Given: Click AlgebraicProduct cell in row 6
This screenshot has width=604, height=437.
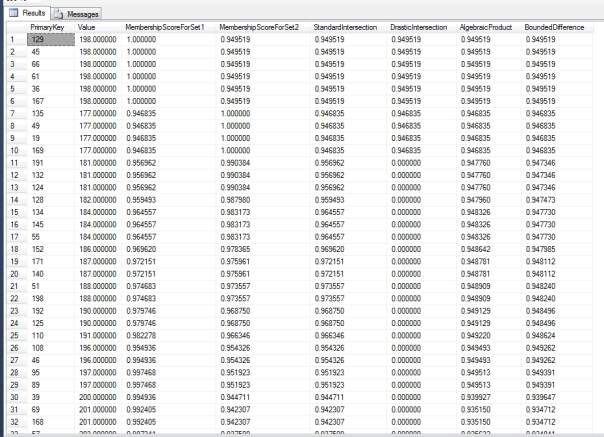Looking at the screenshot, I should [x=488, y=101].
